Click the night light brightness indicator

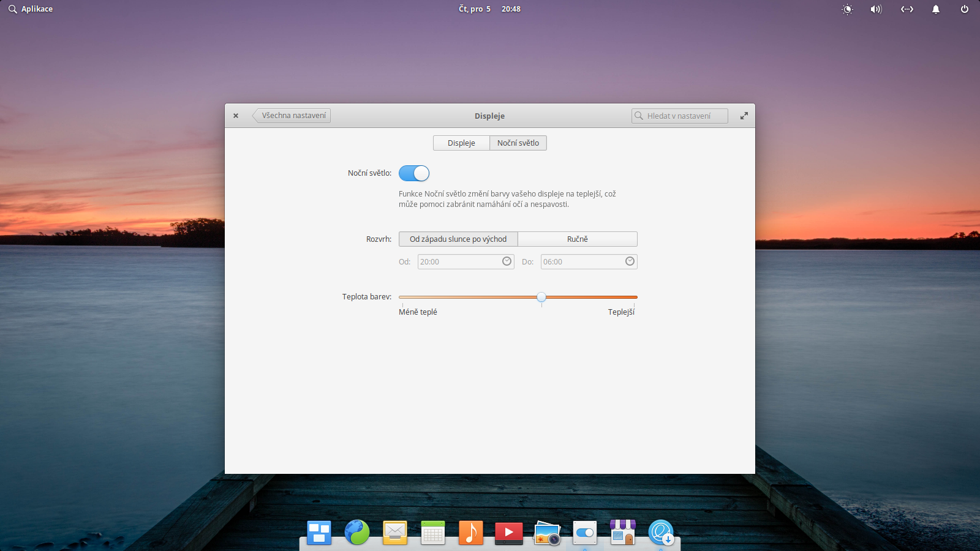coord(848,9)
